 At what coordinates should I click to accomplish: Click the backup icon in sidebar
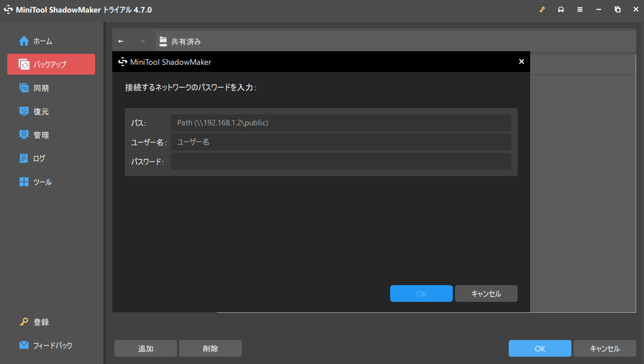pyautogui.click(x=24, y=64)
